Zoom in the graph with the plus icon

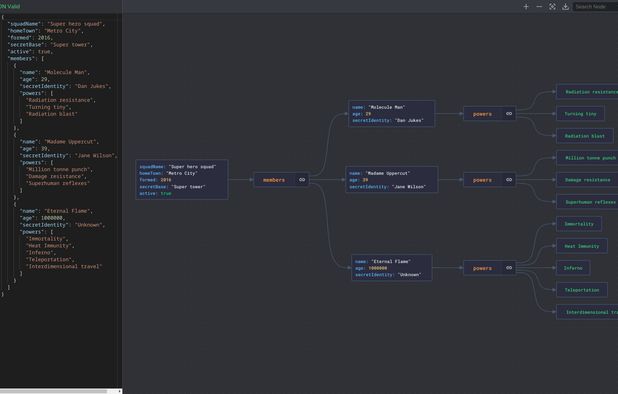coord(526,7)
